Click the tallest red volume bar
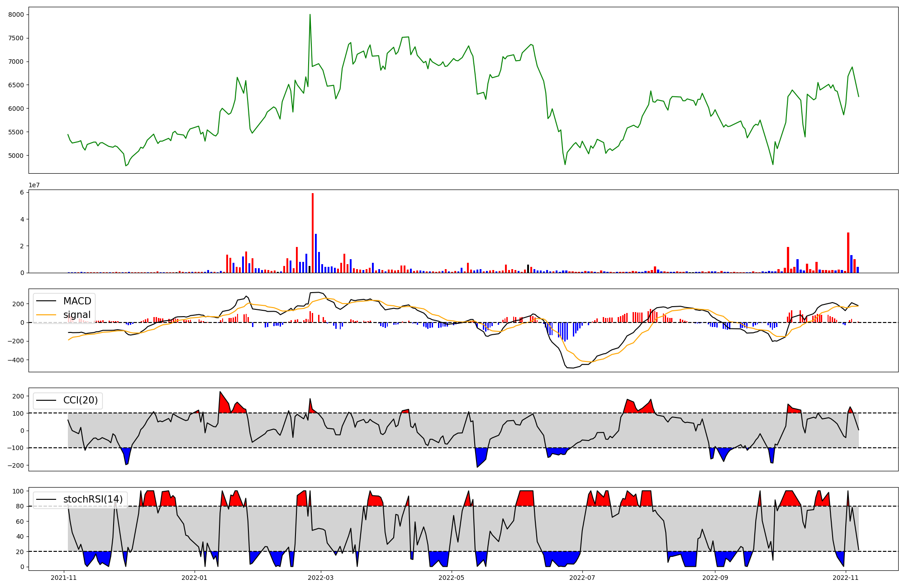 click(313, 233)
